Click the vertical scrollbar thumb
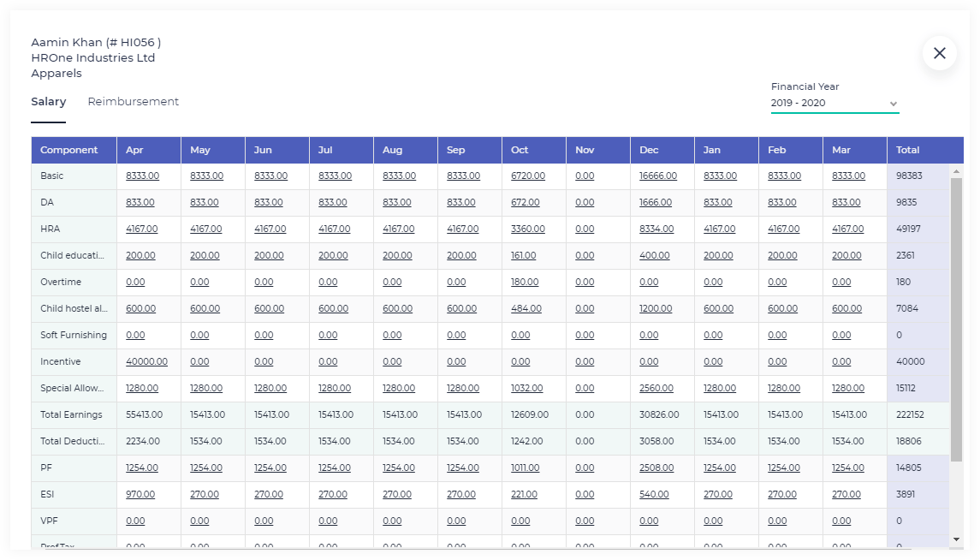The height and width of the screenshot is (560, 980). (x=956, y=319)
